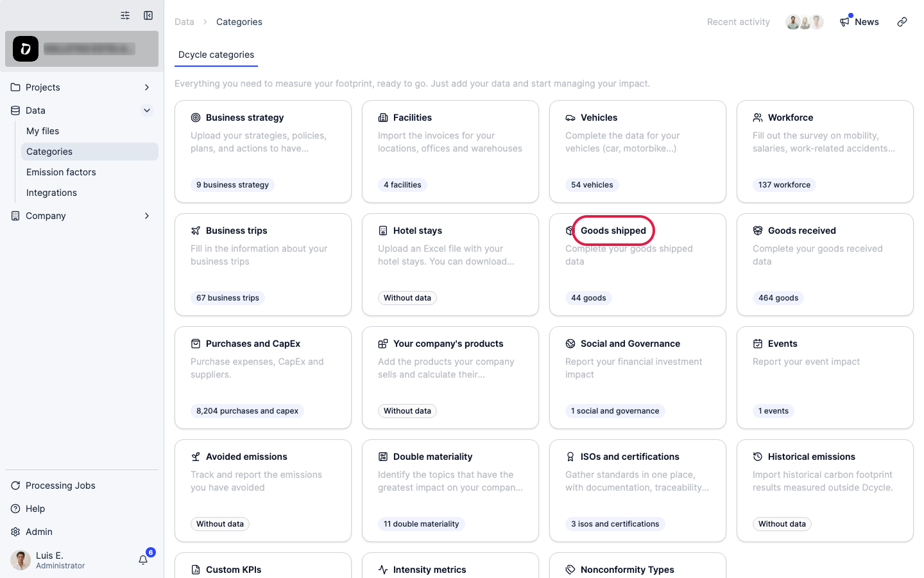Open Luis E. profile avatar
The height and width of the screenshot is (578, 924).
pos(21,560)
